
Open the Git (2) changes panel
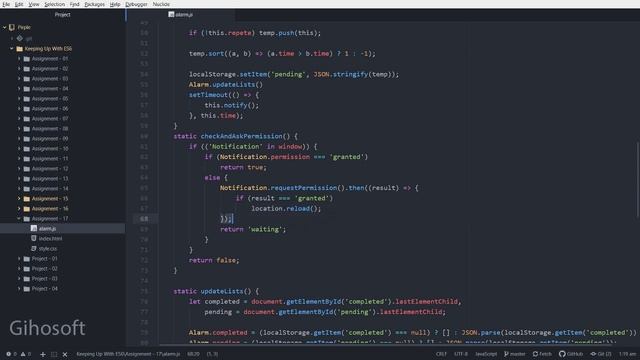pyautogui.click(x=600, y=354)
